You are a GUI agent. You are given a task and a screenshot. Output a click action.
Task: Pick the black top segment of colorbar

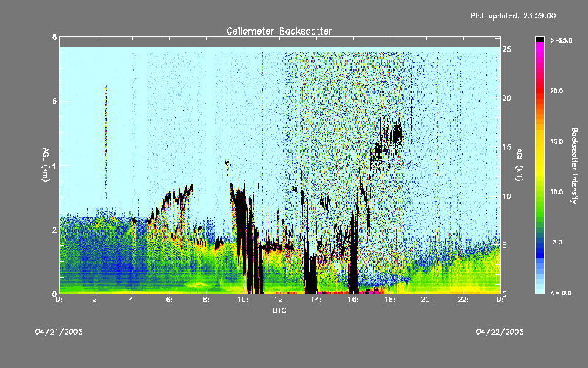point(539,39)
